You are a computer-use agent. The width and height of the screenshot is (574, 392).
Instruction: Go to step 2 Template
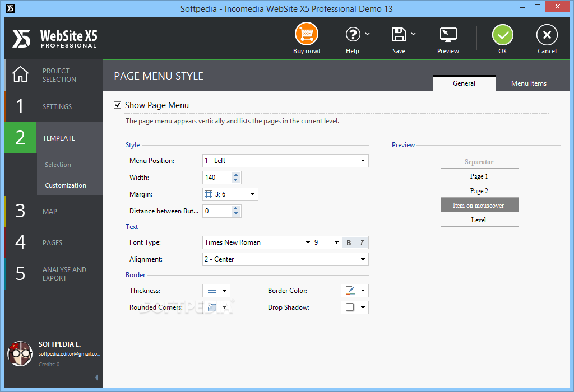(53, 138)
